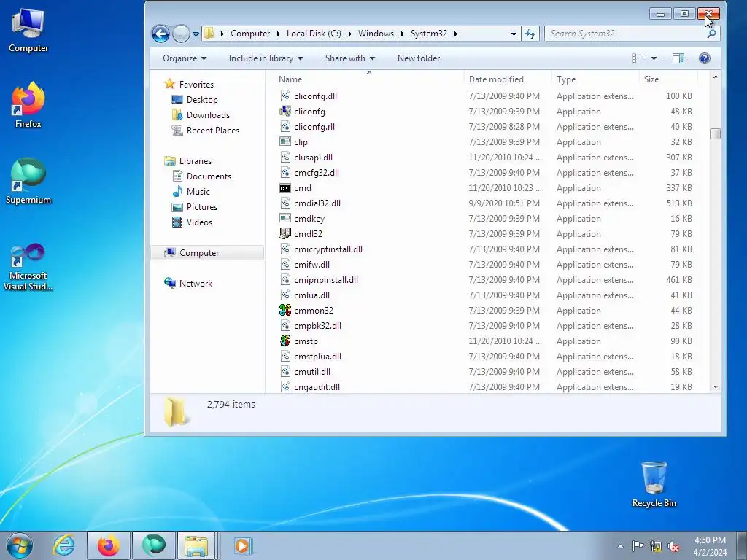This screenshot has width=747, height=560.
Task: Select the cngaudit.dll file name
Action: coord(317,387)
